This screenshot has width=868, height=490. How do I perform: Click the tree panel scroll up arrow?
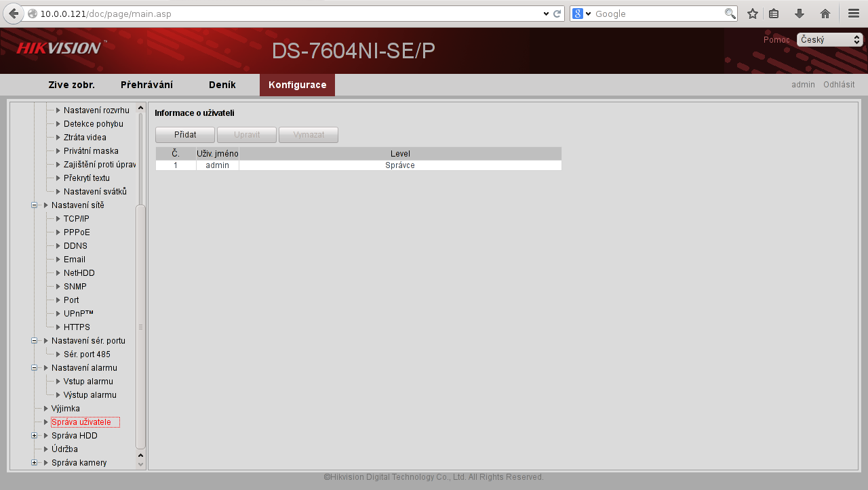click(x=141, y=108)
